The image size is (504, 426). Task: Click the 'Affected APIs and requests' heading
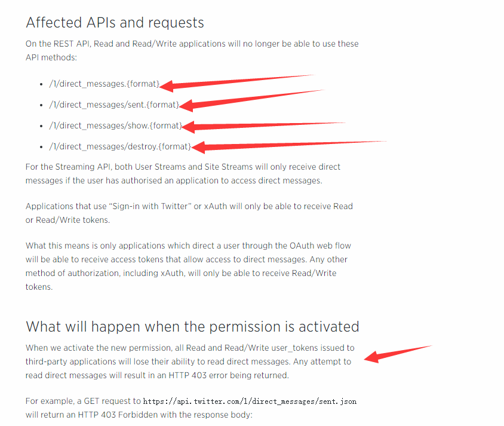(x=115, y=23)
